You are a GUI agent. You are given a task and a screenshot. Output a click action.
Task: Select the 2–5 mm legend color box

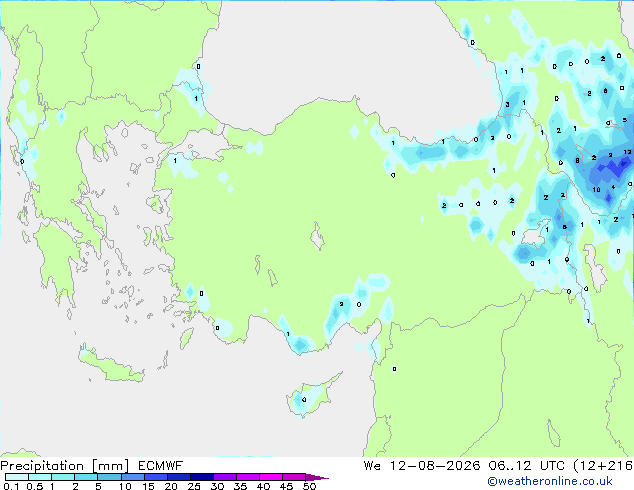pyautogui.click(x=86, y=477)
